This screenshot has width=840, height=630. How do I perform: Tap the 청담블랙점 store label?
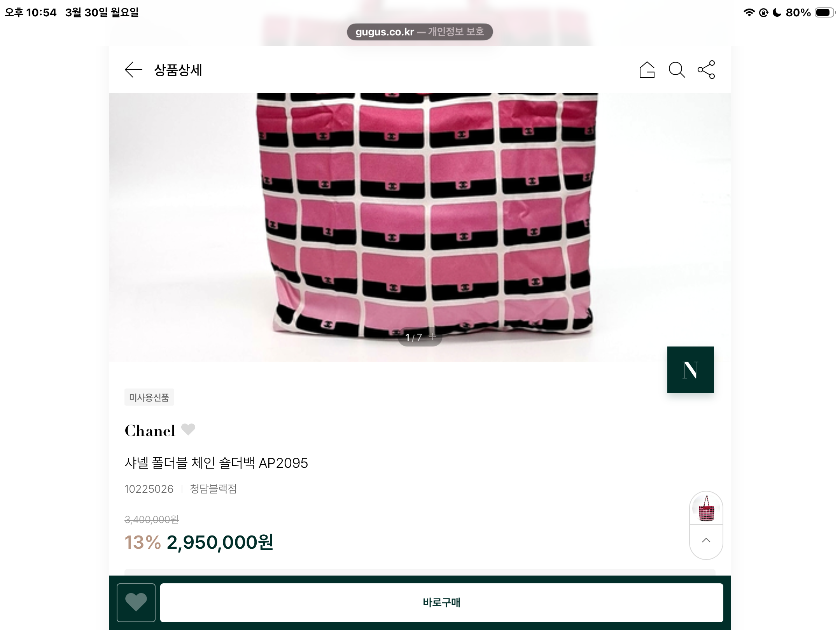(213, 489)
